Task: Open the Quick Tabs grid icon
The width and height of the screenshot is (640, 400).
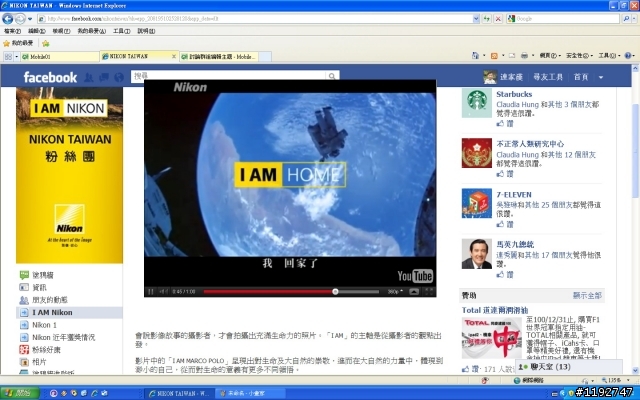Action: coord(7,57)
